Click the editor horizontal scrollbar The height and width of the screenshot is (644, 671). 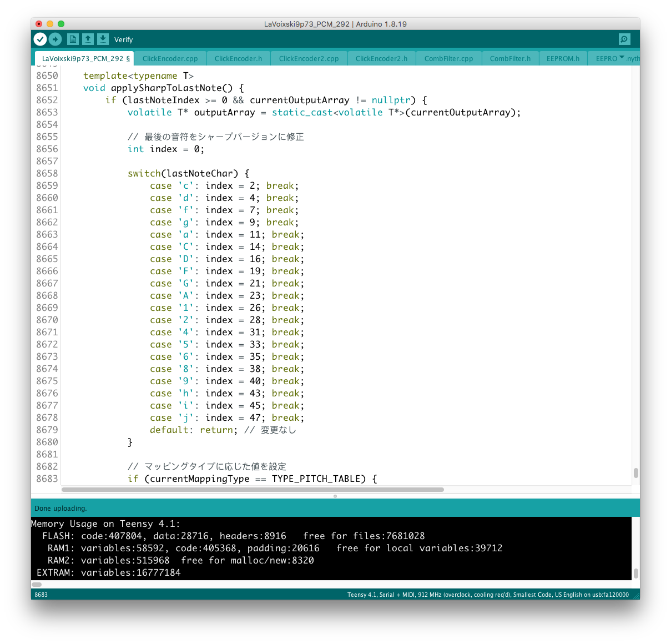tap(253, 490)
